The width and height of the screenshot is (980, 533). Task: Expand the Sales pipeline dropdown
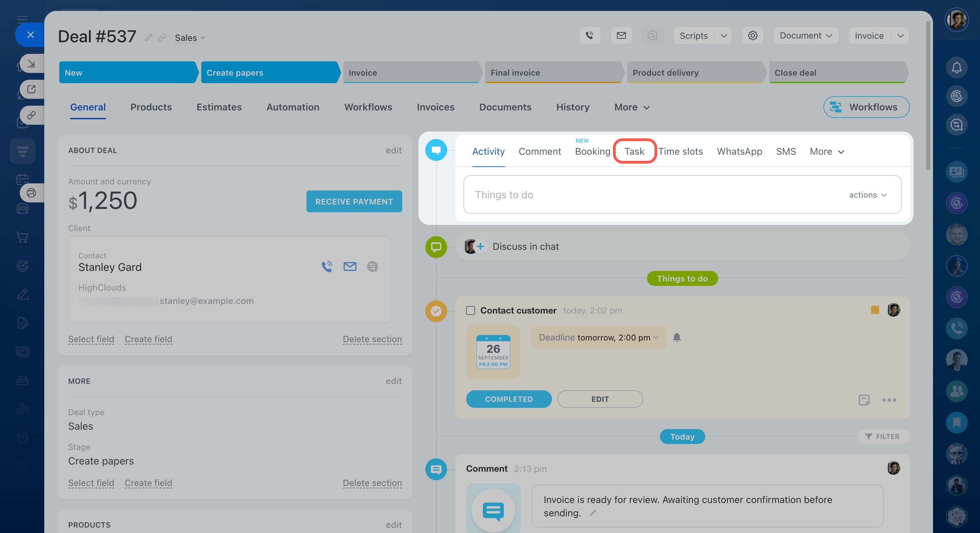tap(190, 38)
